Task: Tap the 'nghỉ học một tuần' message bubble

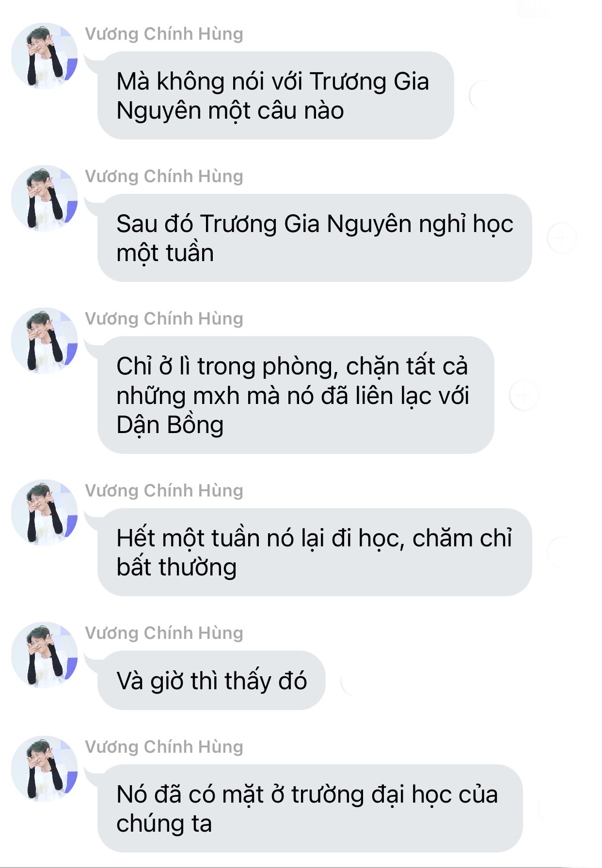Action: click(x=315, y=238)
